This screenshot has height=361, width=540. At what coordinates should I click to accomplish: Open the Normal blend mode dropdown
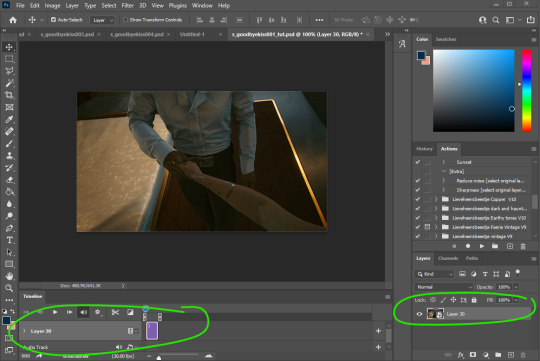coord(444,287)
